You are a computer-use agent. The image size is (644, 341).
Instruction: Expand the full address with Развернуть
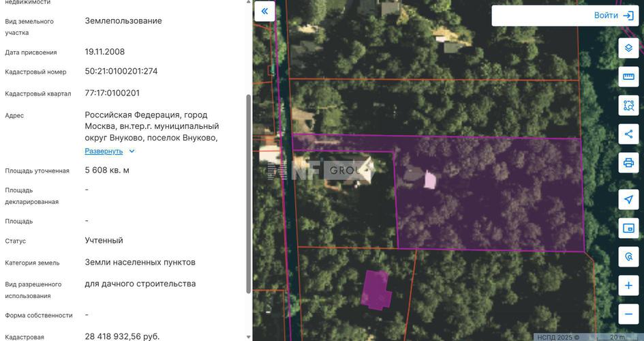(104, 151)
